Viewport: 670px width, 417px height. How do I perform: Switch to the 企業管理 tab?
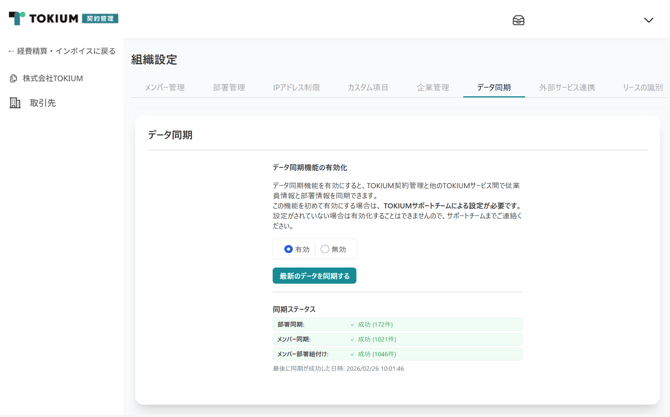[433, 88]
